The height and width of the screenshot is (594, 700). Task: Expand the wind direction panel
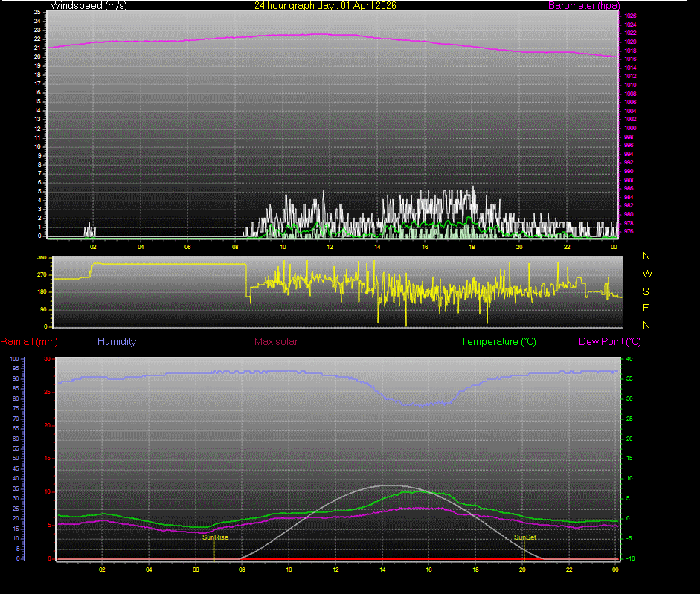pos(335,291)
